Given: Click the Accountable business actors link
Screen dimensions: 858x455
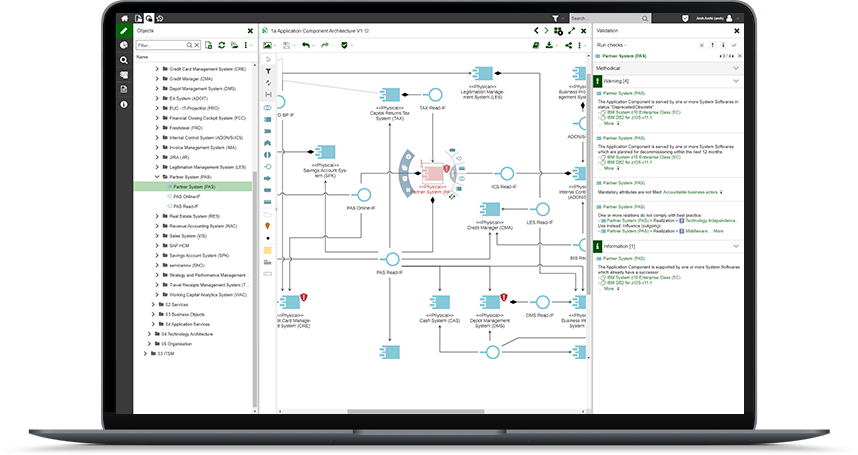Looking at the screenshot, I should (683, 191).
